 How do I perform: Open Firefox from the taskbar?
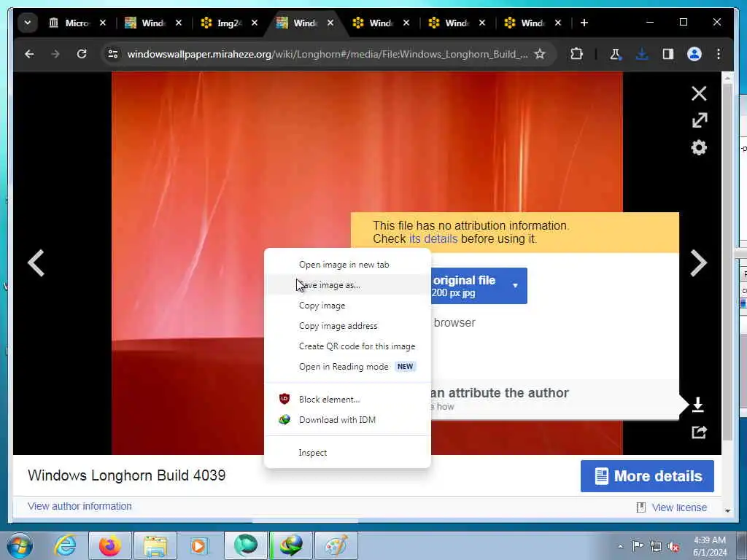pyautogui.click(x=109, y=545)
